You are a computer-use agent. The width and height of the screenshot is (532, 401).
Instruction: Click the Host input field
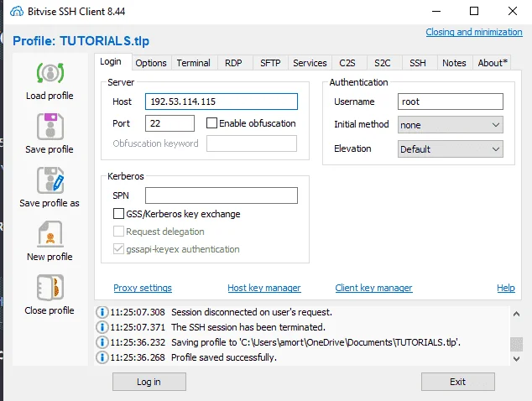[222, 102]
